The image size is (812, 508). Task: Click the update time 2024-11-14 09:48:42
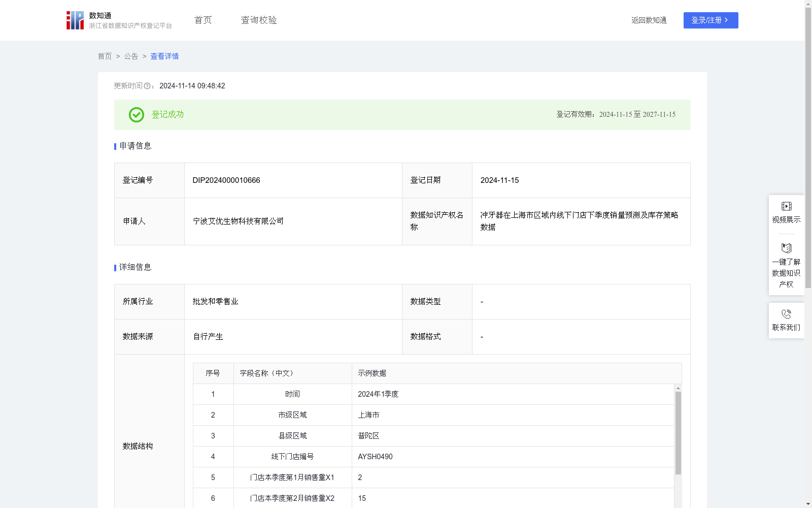click(x=192, y=86)
